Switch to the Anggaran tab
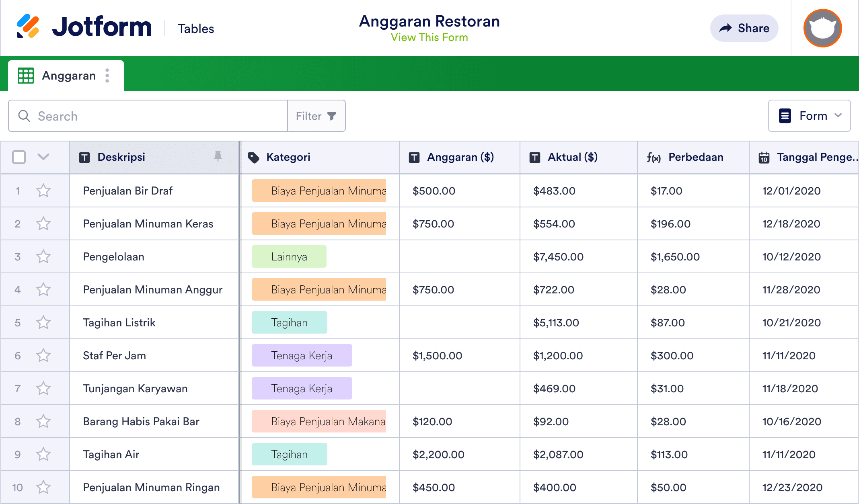Viewport: 859px width, 504px height. [69, 75]
